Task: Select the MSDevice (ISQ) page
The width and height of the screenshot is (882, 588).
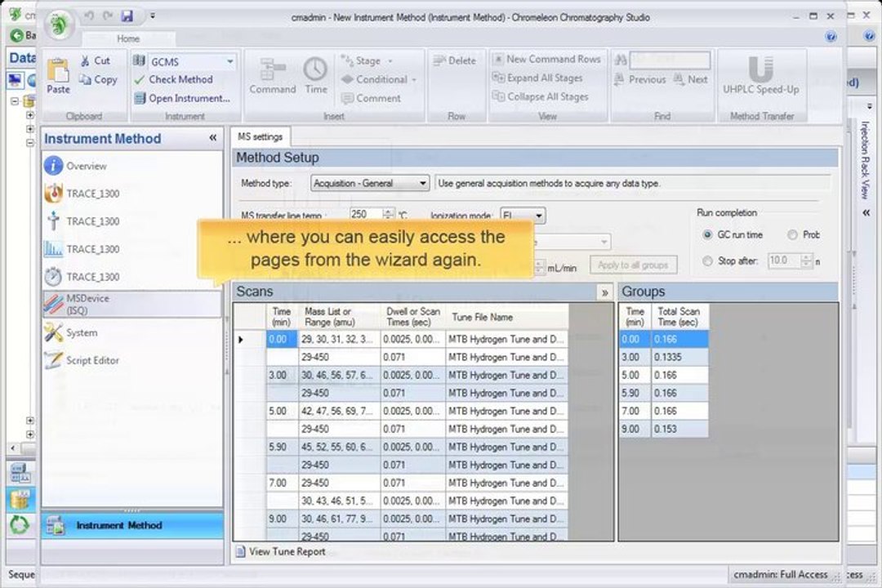Action: click(x=132, y=304)
